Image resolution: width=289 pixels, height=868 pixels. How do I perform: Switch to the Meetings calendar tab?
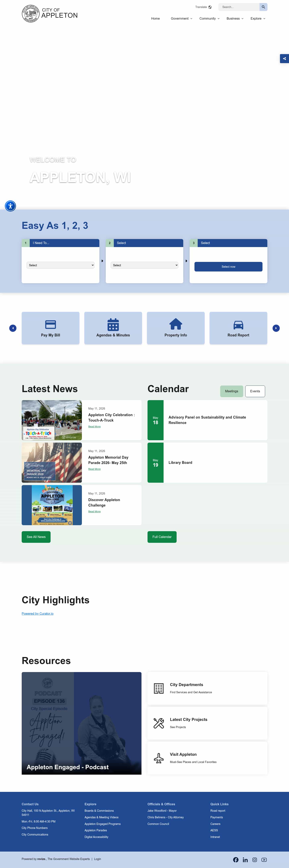[232, 391]
